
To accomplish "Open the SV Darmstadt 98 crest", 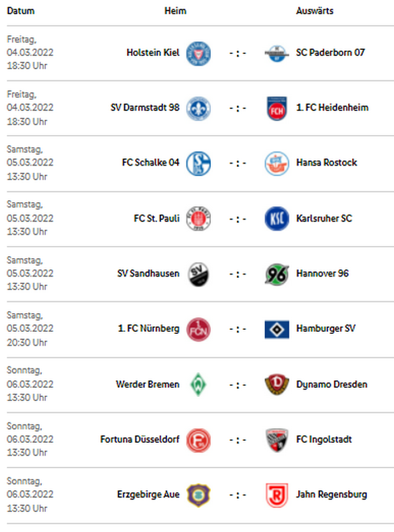I will click(x=198, y=108).
